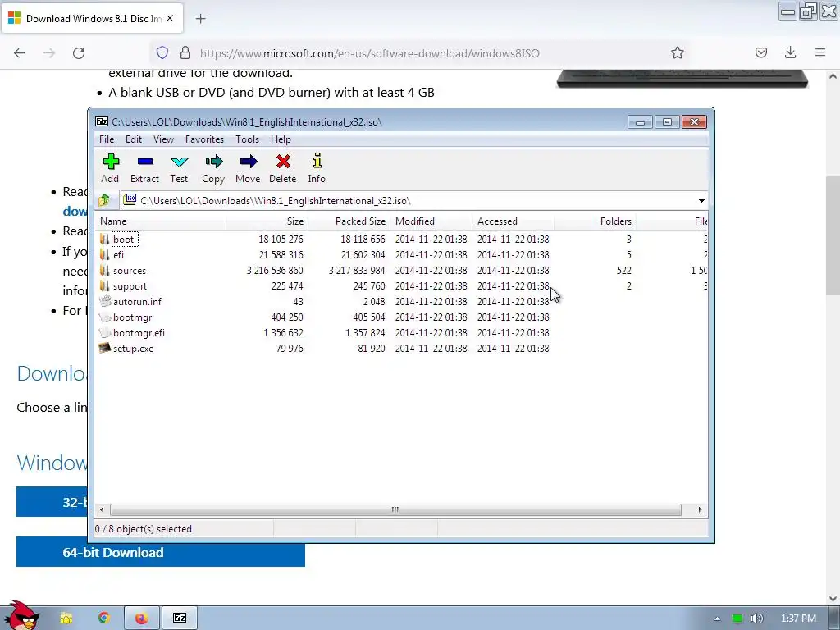
Task: Click the volume speaker tray icon
Action: pos(757,619)
